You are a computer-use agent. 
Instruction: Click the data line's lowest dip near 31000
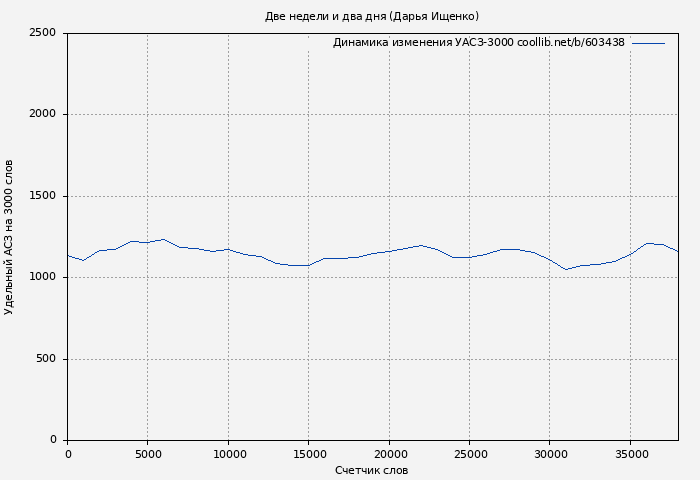tap(566, 269)
